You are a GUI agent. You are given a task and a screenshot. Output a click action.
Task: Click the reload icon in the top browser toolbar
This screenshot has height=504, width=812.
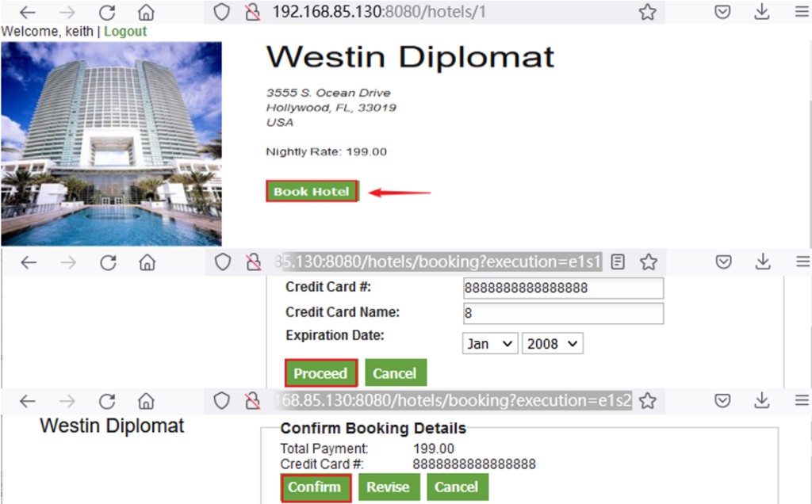(x=107, y=13)
